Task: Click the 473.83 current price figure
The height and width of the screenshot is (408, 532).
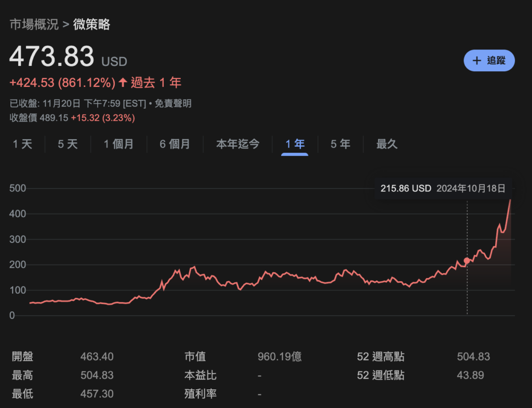Action: pyautogui.click(x=51, y=57)
